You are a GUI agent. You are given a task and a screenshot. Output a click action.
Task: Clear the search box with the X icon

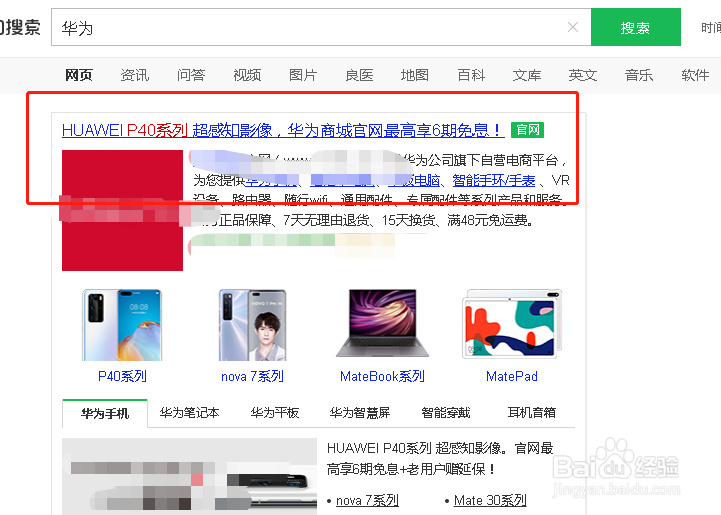click(x=572, y=27)
